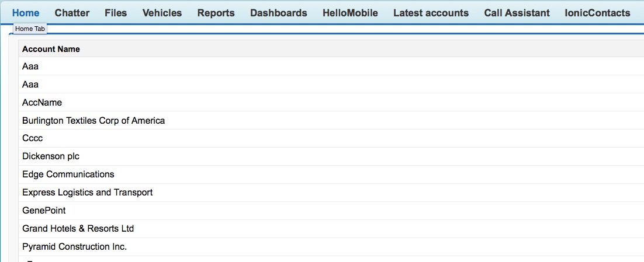Switch to the Dashboards tab
This screenshot has width=644, height=262.
(x=278, y=13)
